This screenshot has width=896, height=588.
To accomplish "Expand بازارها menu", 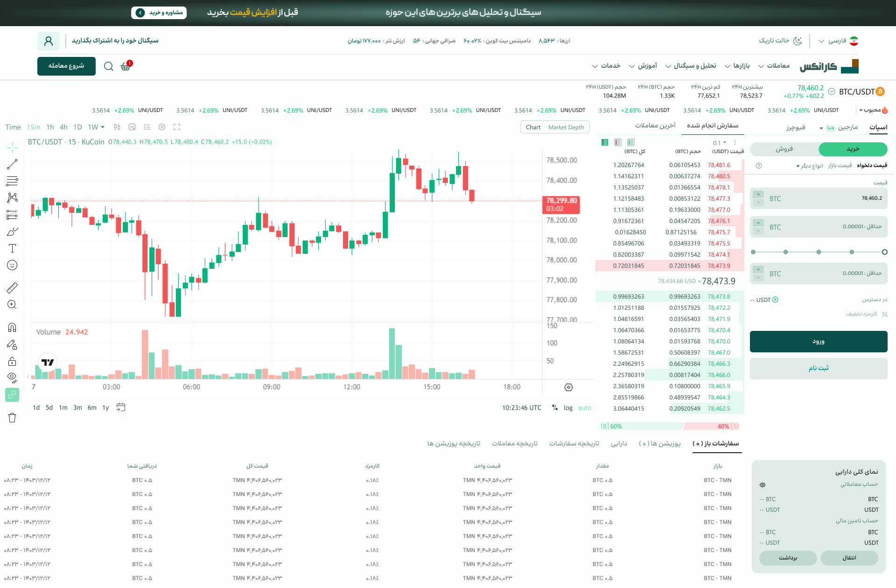I will point(737,66).
